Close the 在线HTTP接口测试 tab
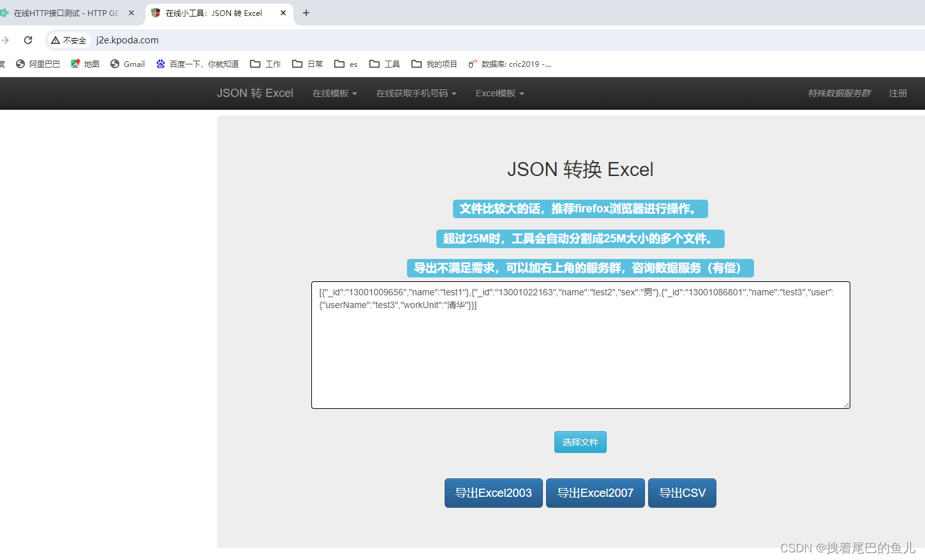925x560 pixels. (131, 13)
